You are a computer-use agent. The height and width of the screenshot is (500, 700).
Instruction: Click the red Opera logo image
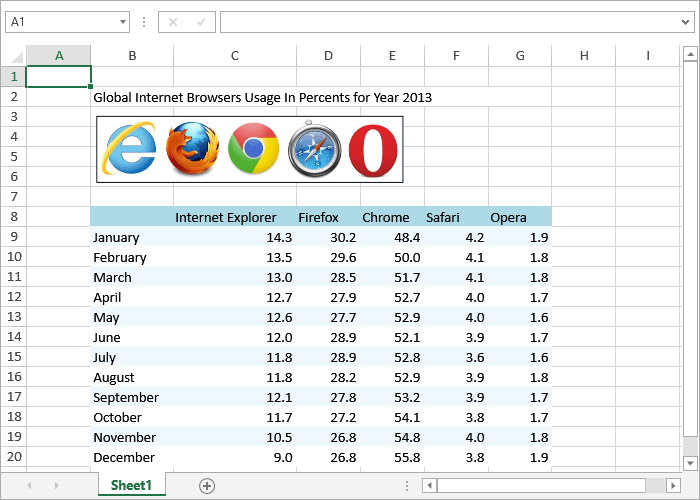tap(373, 150)
